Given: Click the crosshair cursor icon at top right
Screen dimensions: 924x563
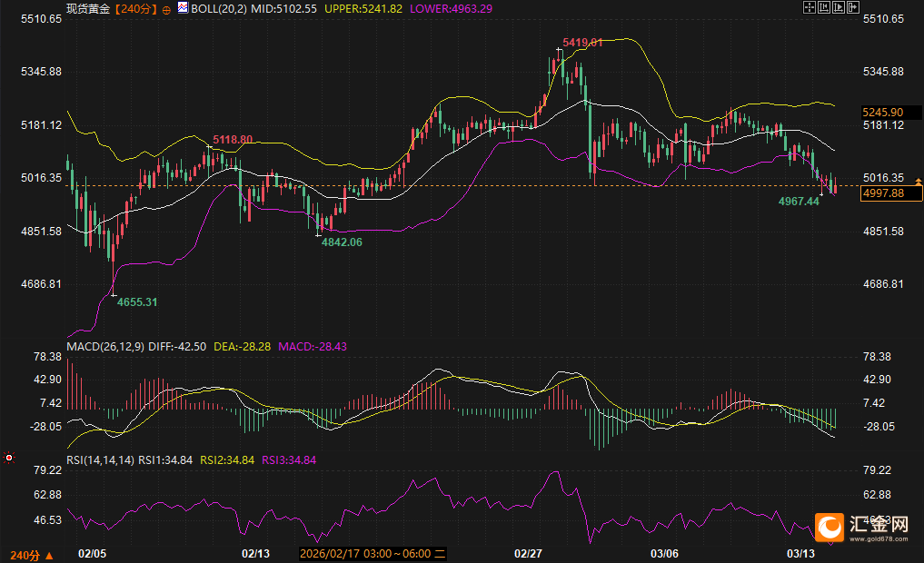Looking at the screenshot, I should (x=810, y=7).
